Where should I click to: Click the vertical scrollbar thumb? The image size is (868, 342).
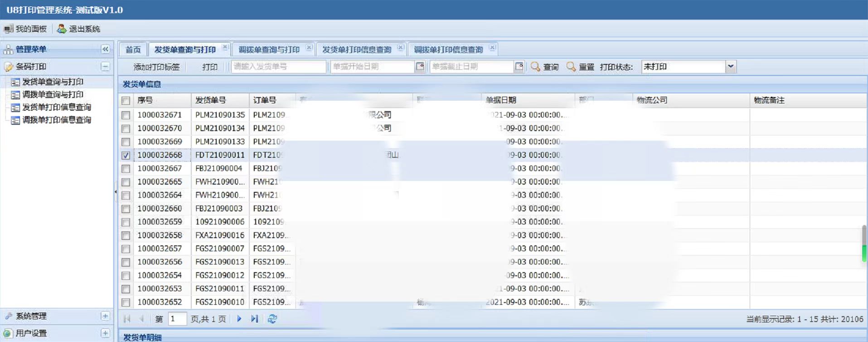[864, 244]
